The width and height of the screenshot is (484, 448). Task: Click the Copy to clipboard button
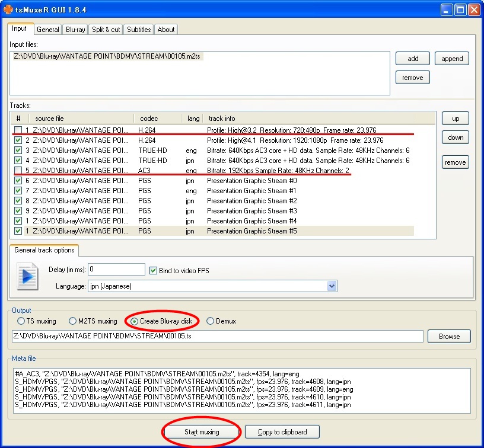point(282,432)
